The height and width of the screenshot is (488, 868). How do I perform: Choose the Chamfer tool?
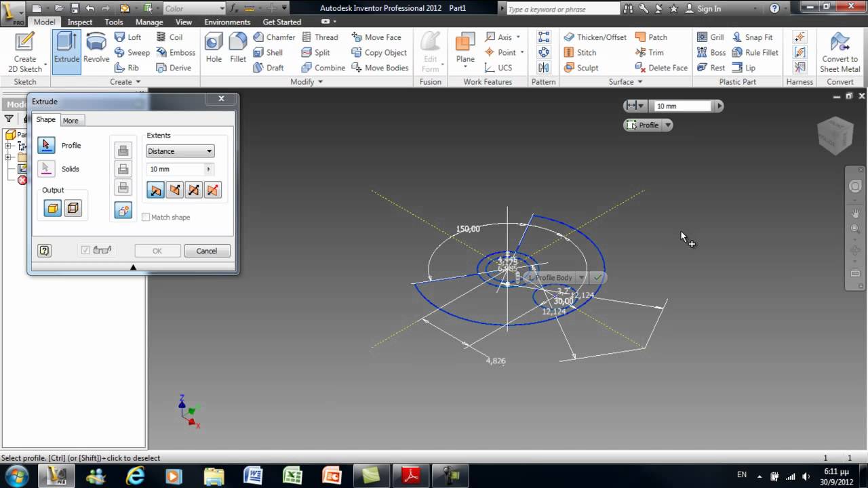[x=274, y=37]
